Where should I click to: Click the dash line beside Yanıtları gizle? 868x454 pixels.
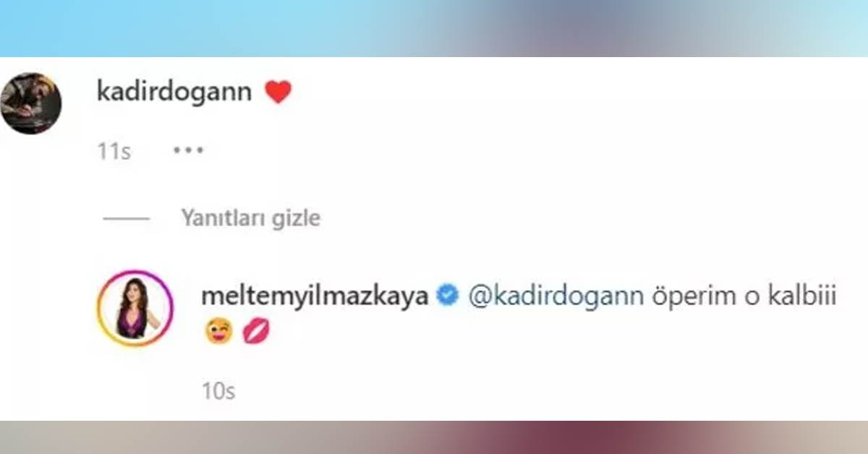click(126, 219)
